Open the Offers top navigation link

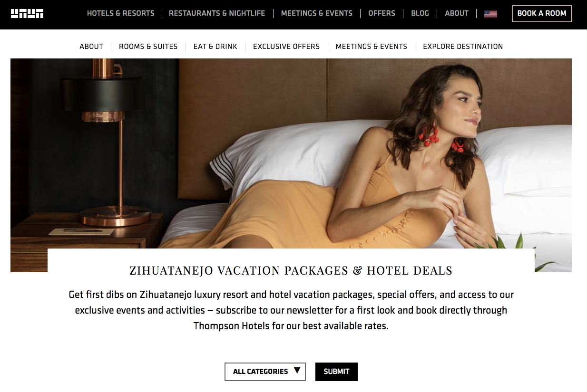coord(382,13)
